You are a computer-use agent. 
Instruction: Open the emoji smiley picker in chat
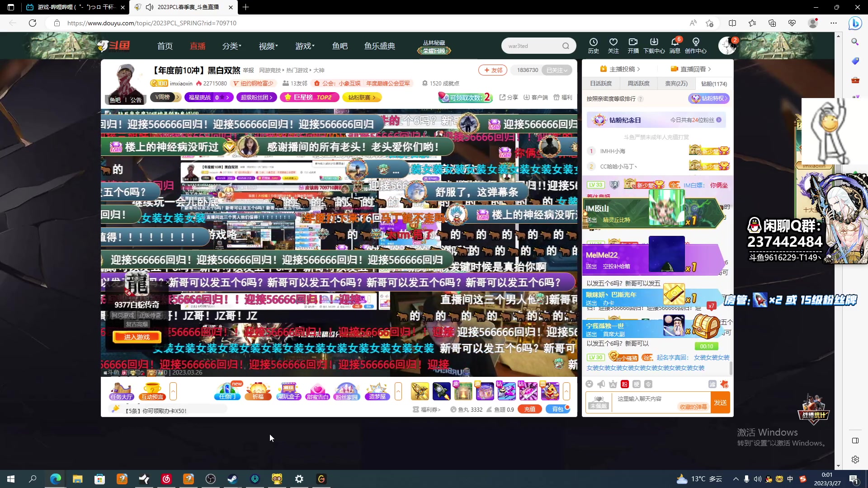(589, 384)
